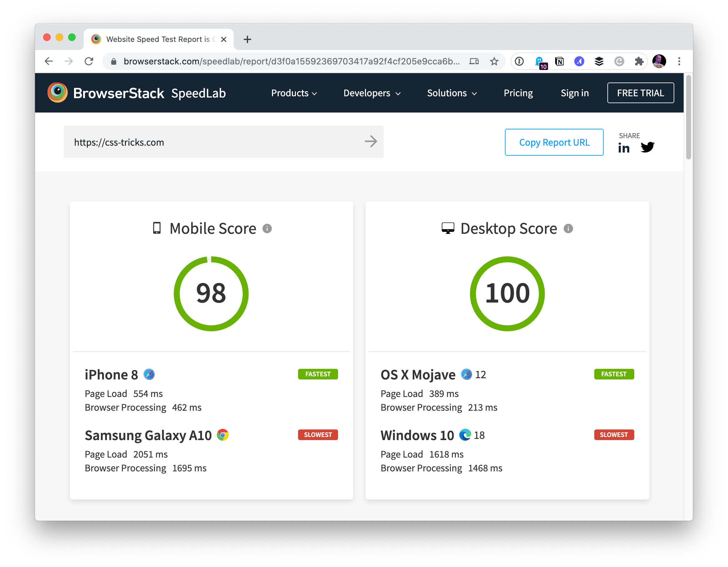Screen dimensions: 728x567
Task: Open the Chrome three-dot menu
Action: tap(679, 61)
